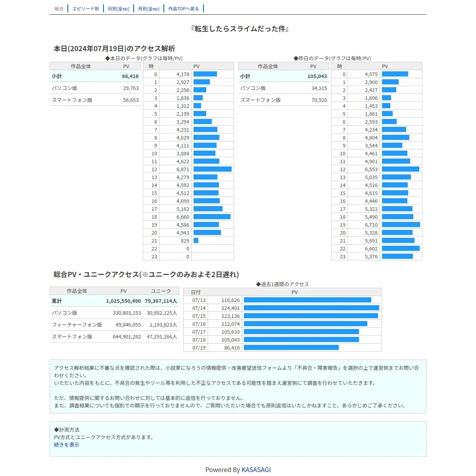Click the フィーチャーフォン版 row label
The height and width of the screenshot is (476, 476).
(x=77, y=325)
